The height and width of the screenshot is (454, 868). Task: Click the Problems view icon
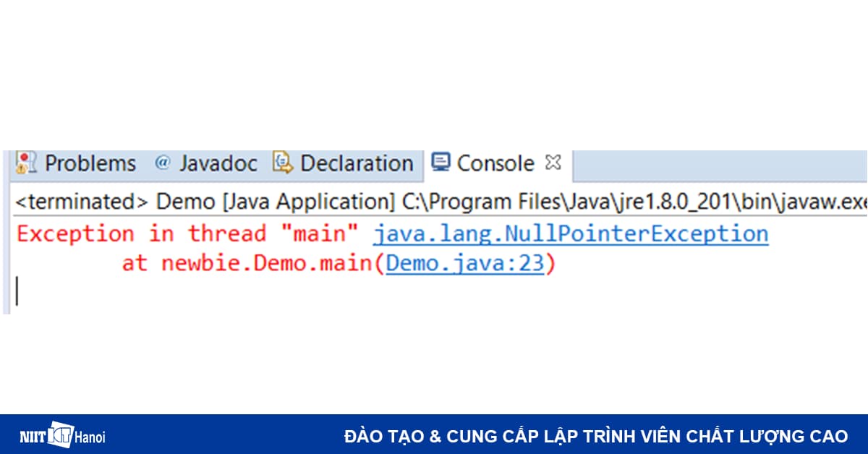(25, 163)
